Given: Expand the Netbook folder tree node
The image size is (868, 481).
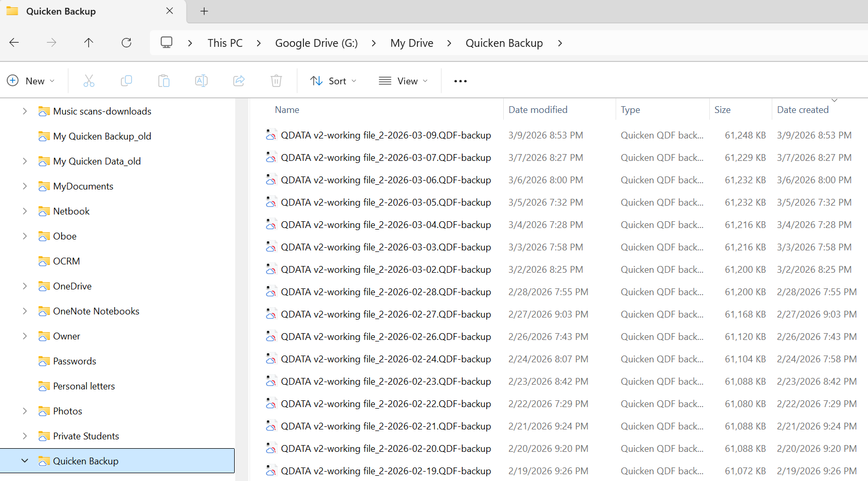Looking at the screenshot, I should tap(24, 211).
